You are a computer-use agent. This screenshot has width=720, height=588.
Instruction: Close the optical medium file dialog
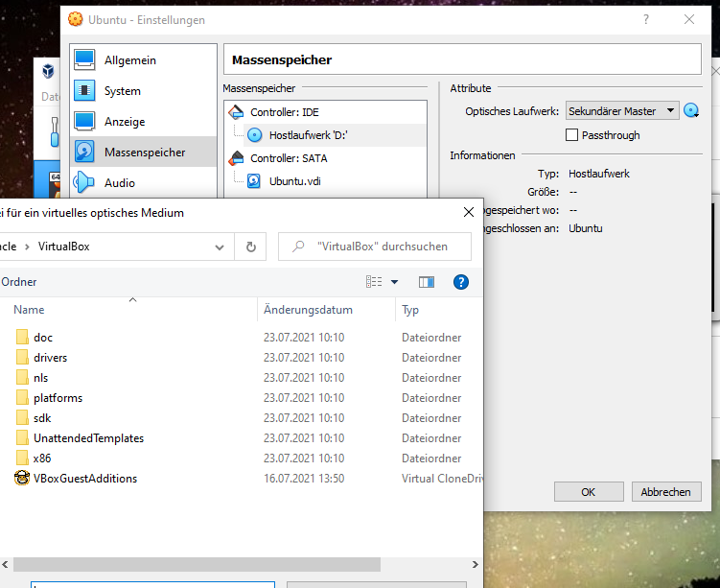(x=469, y=212)
